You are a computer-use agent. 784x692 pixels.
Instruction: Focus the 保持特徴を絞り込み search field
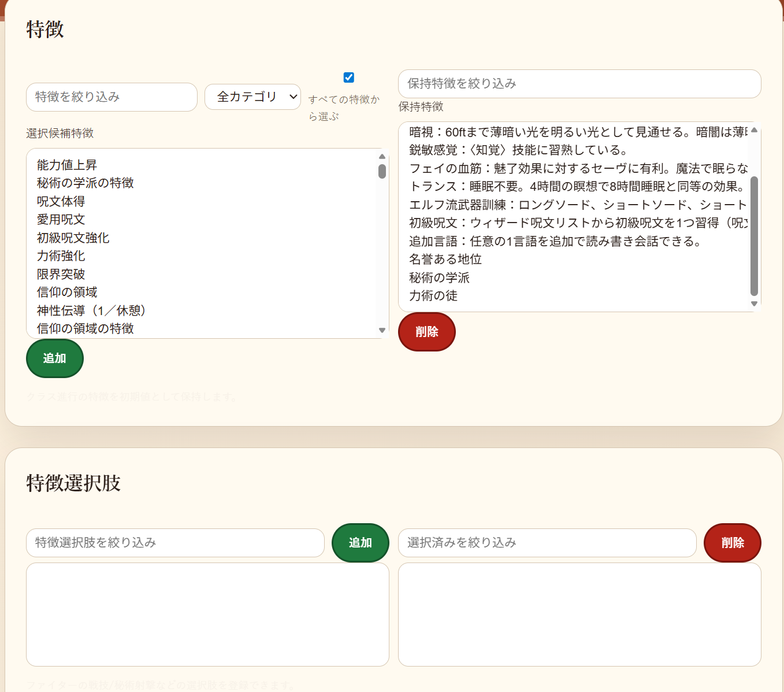579,84
